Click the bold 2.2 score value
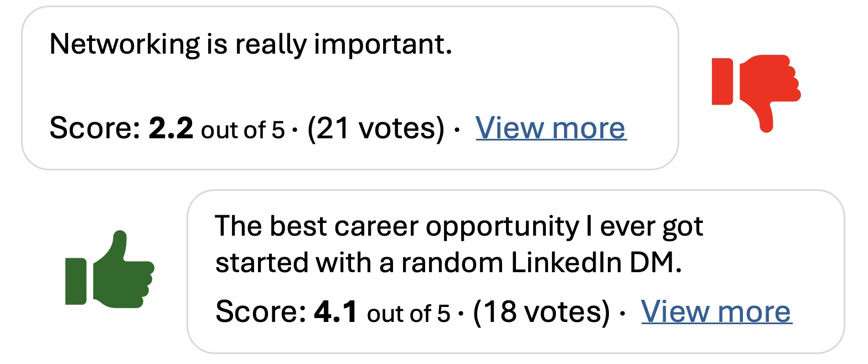Image resolution: width=868 pixels, height=364 pixels. (171, 128)
